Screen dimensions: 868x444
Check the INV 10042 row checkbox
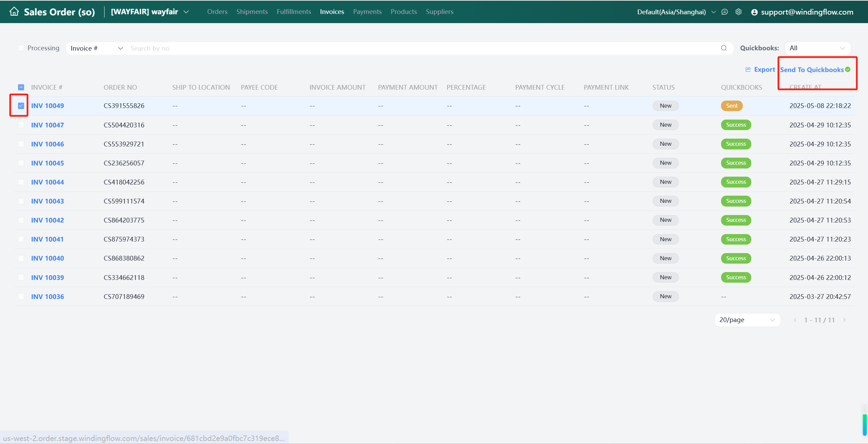21,220
